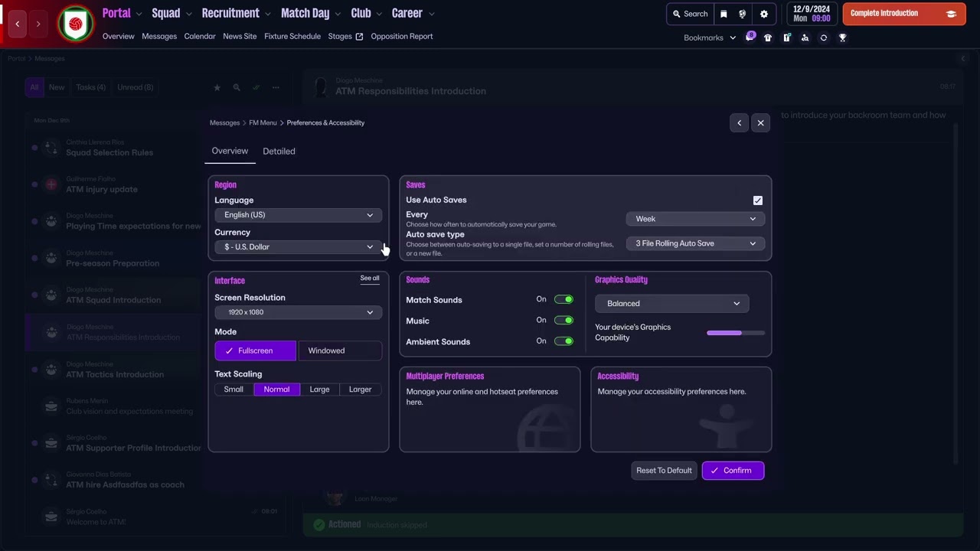The image size is (980, 551).
Task: Click the back arrow in Preferences dialog
Action: point(739,122)
